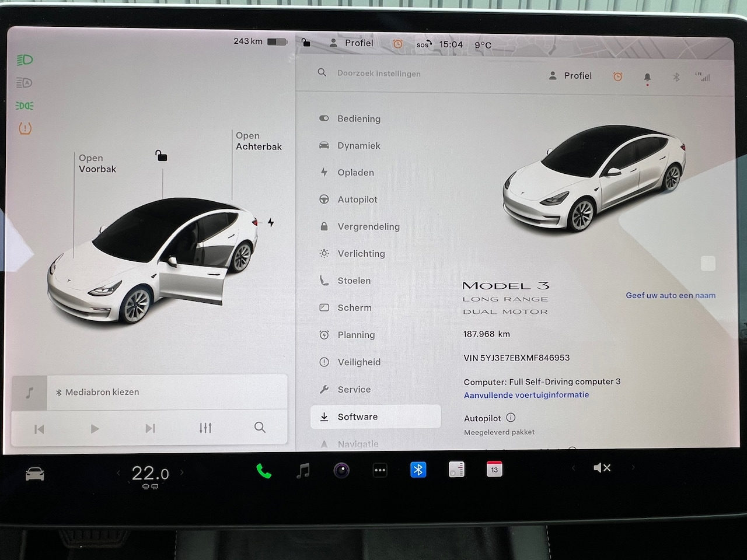Click the 'Doorzoek instellingen' search field
The width and height of the screenshot is (747, 560).
pos(379,73)
